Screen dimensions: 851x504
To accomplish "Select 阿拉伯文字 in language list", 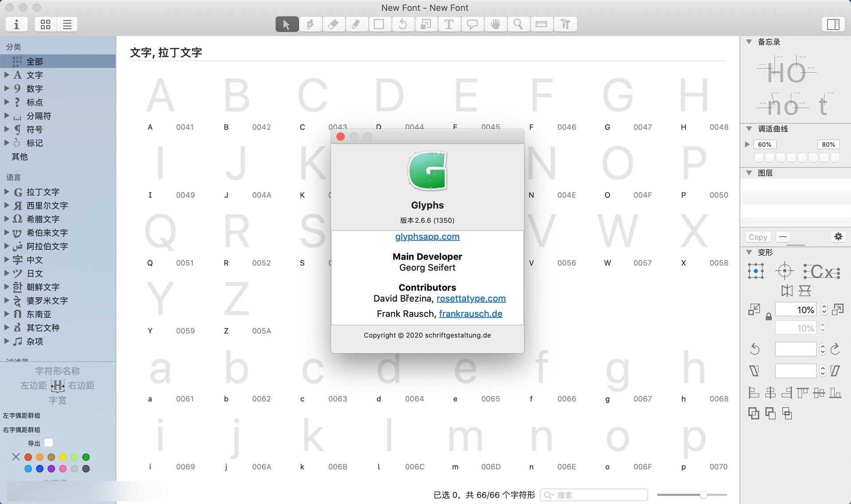I will [x=47, y=246].
